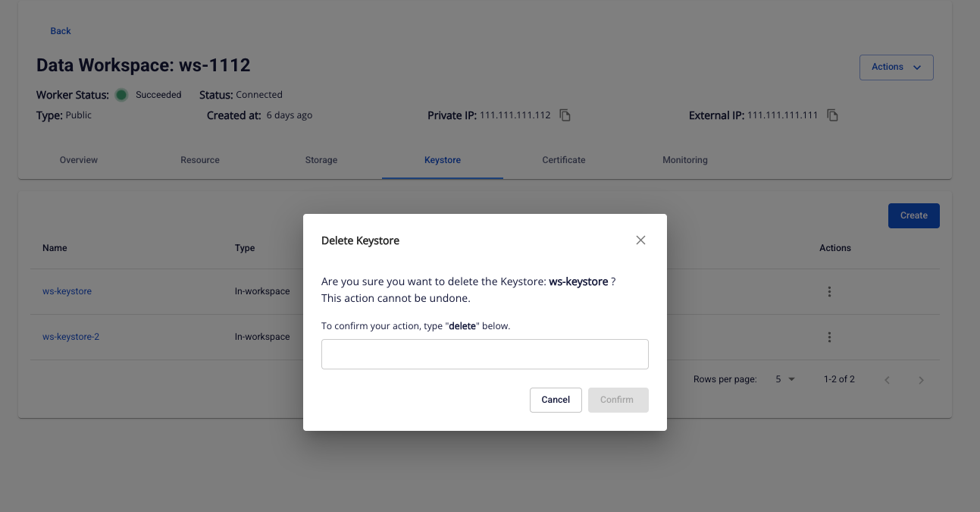Copy the External IP address
Image resolution: width=980 pixels, height=512 pixels.
[x=832, y=115]
